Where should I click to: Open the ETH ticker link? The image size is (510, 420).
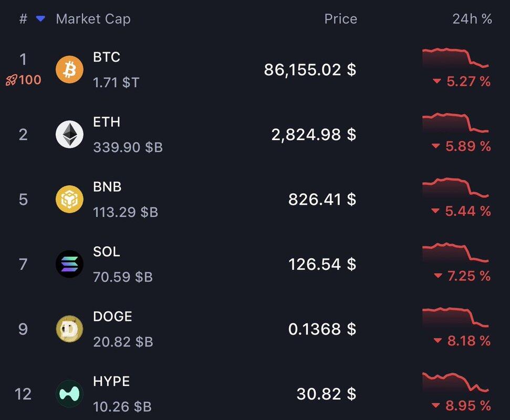(107, 122)
